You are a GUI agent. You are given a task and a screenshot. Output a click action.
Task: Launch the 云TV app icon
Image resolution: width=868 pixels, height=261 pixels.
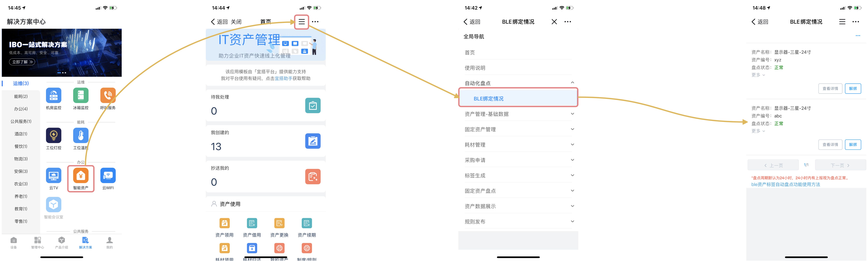[x=54, y=176]
